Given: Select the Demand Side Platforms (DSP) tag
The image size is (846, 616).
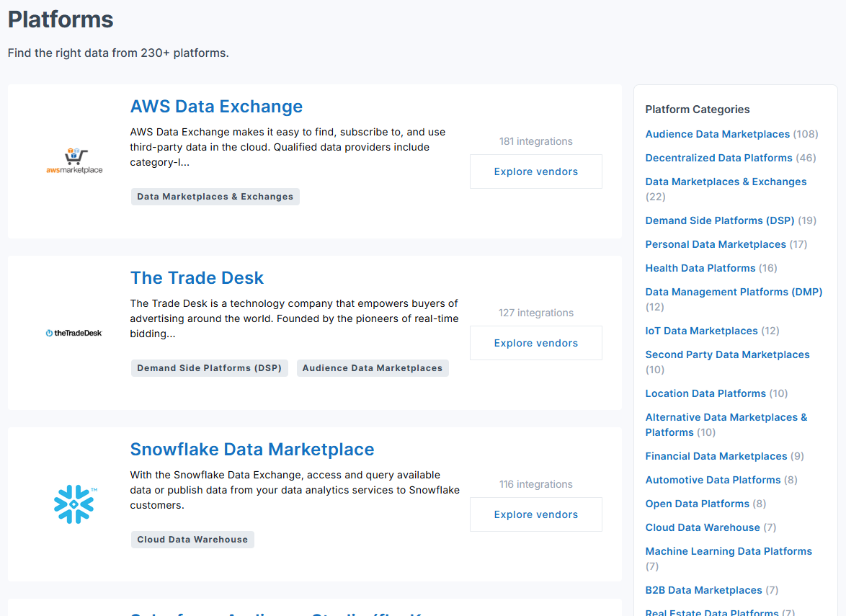Looking at the screenshot, I should pyautogui.click(x=210, y=368).
